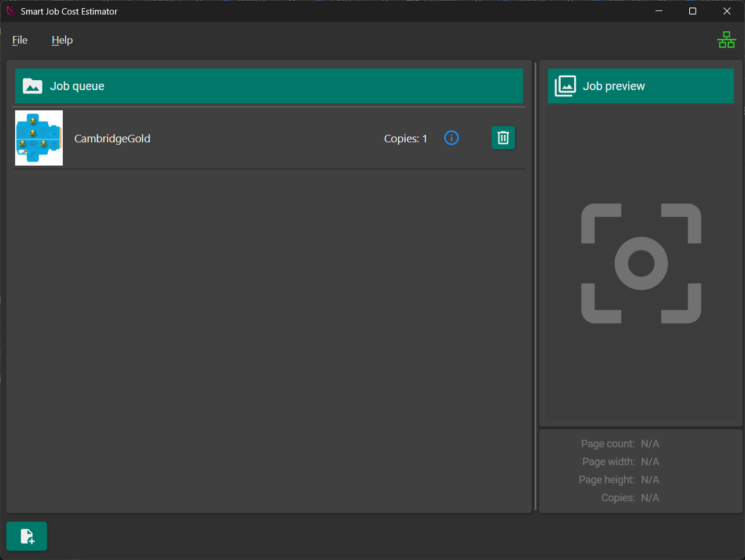Open the Help menu
Screen dimensions: 745x560
62,40
